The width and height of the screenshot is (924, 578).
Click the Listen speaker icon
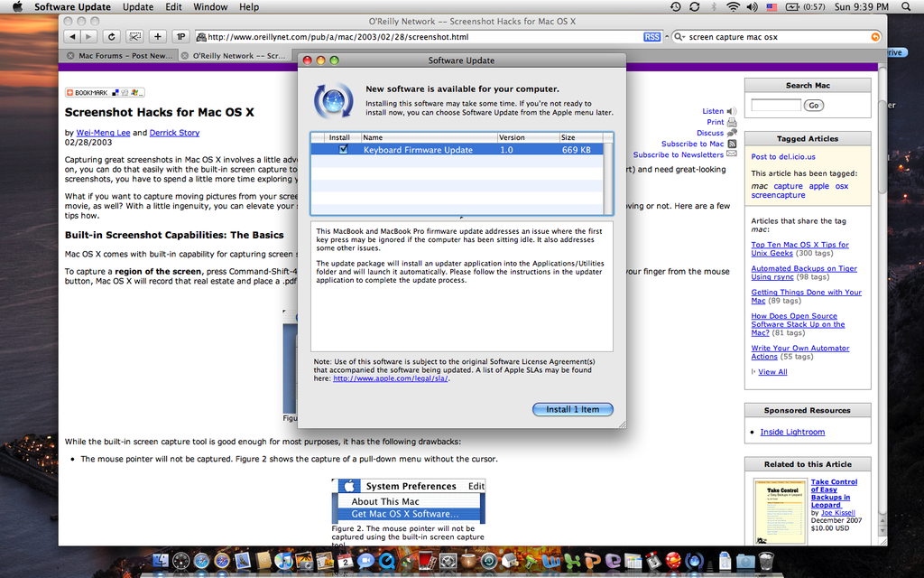731,111
